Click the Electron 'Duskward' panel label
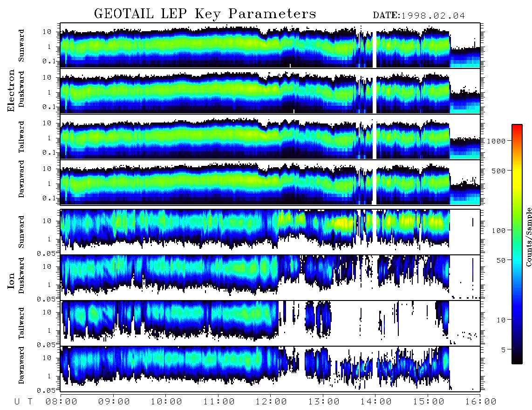Screen dimensions: 532x410 click(x=21, y=89)
